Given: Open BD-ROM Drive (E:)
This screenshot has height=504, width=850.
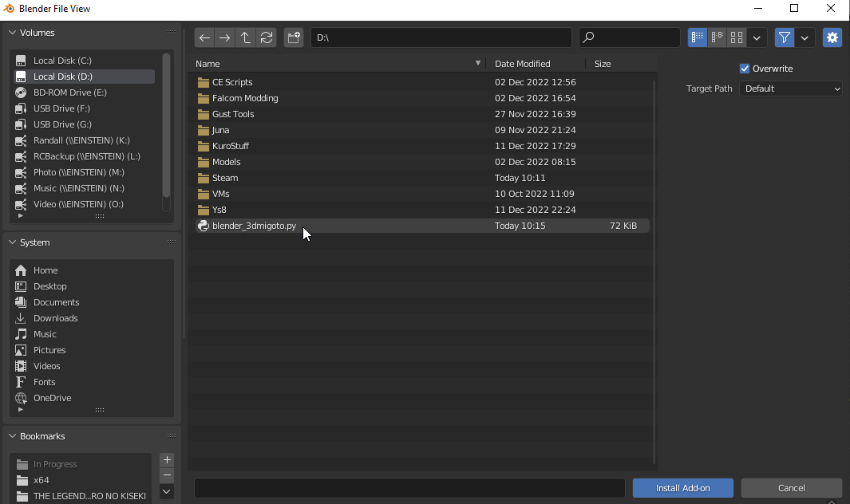Looking at the screenshot, I should (x=84, y=93).
